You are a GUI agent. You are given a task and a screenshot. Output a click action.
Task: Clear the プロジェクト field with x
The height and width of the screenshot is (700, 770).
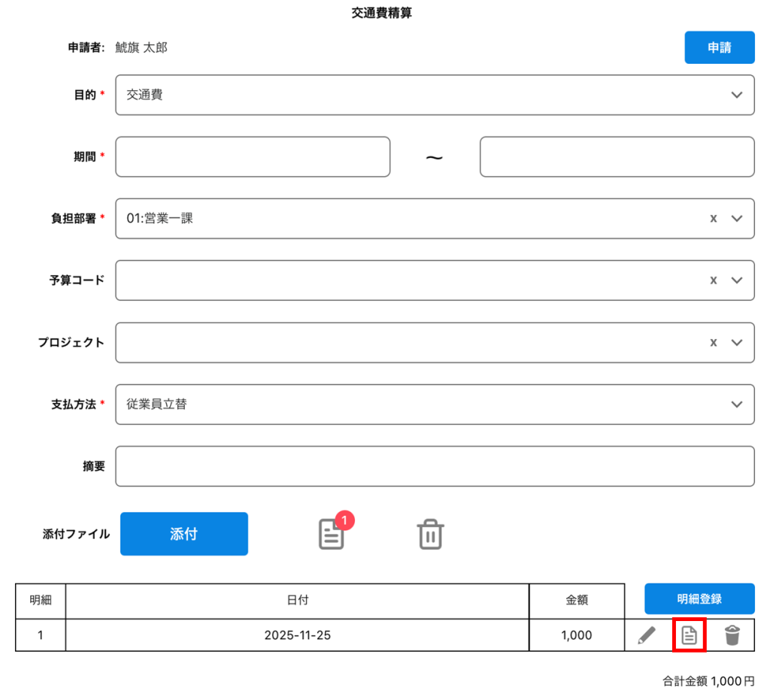[713, 342]
